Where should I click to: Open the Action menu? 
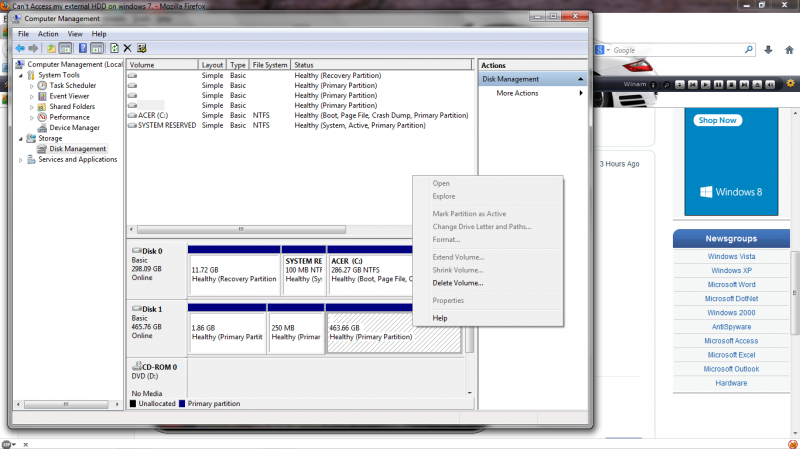48,34
